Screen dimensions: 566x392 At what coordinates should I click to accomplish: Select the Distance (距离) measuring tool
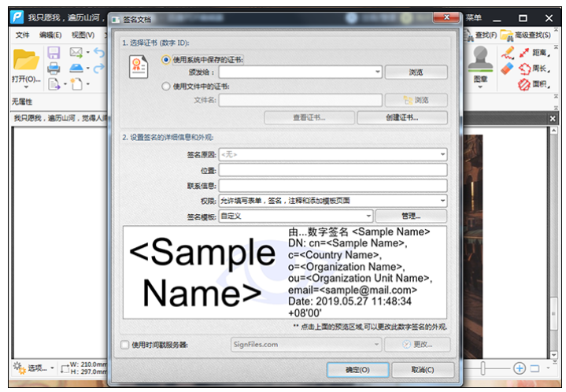point(535,53)
